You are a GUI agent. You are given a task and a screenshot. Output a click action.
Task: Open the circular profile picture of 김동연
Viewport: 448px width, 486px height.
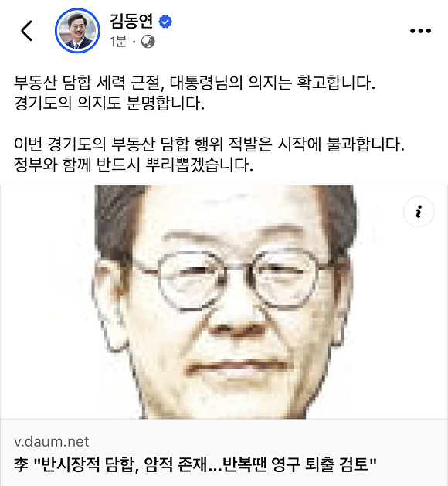(77, 31)
